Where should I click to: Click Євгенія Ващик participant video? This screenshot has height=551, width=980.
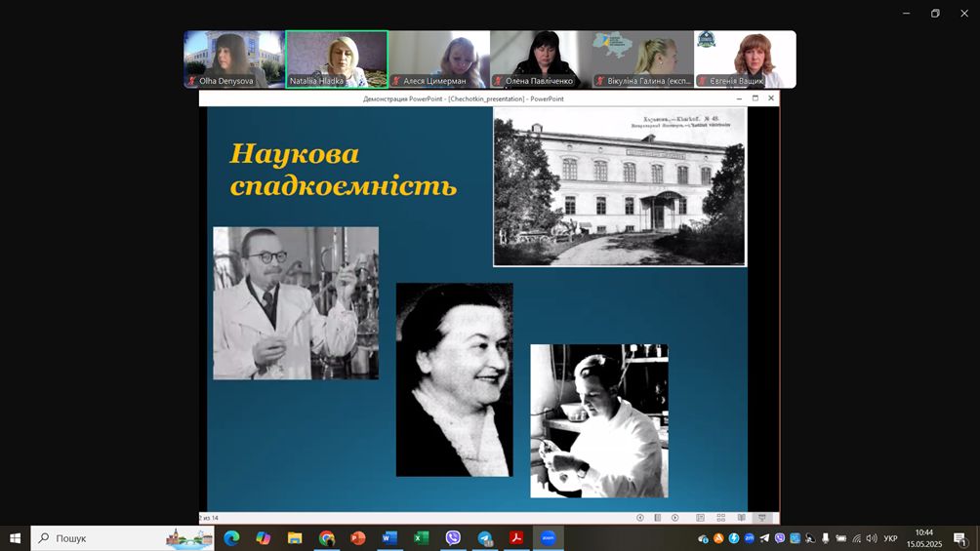[x=745, y=59]
